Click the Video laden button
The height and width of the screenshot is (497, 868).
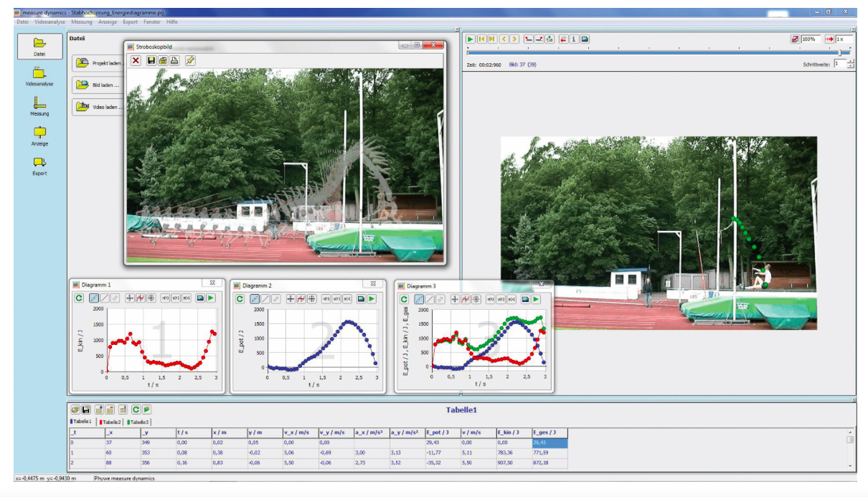(x=98, y=107)
